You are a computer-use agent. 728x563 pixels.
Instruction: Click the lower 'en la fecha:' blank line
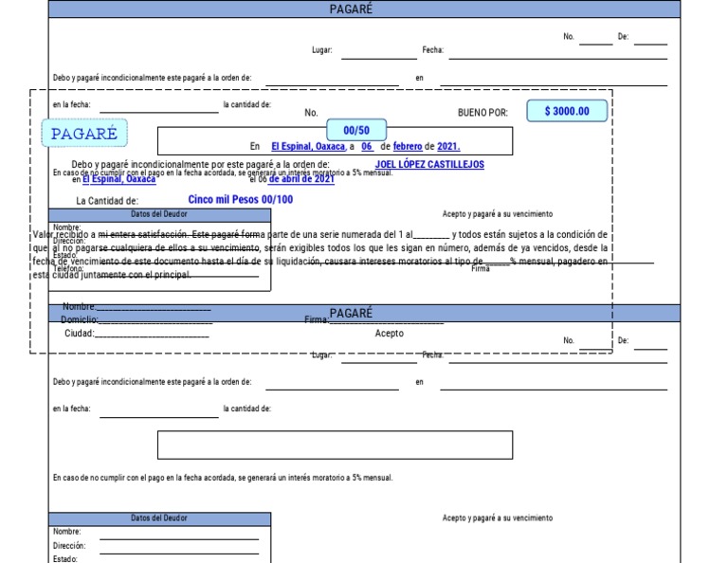click(159, 417)
